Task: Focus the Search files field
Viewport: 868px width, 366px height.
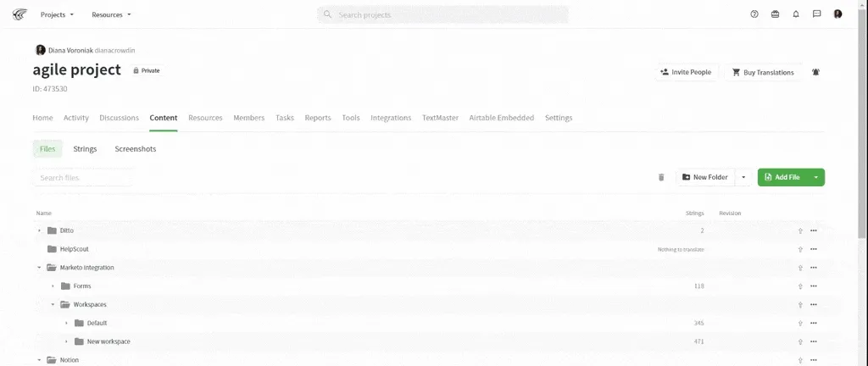Action: click(x=82, y=177)
